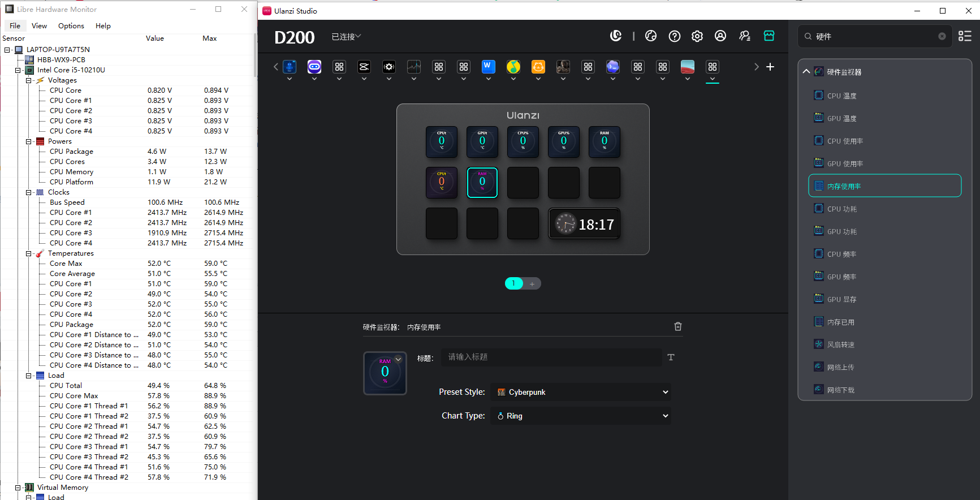Click the title text format T icon
980x500 pixels.
[x=671, y=357]
